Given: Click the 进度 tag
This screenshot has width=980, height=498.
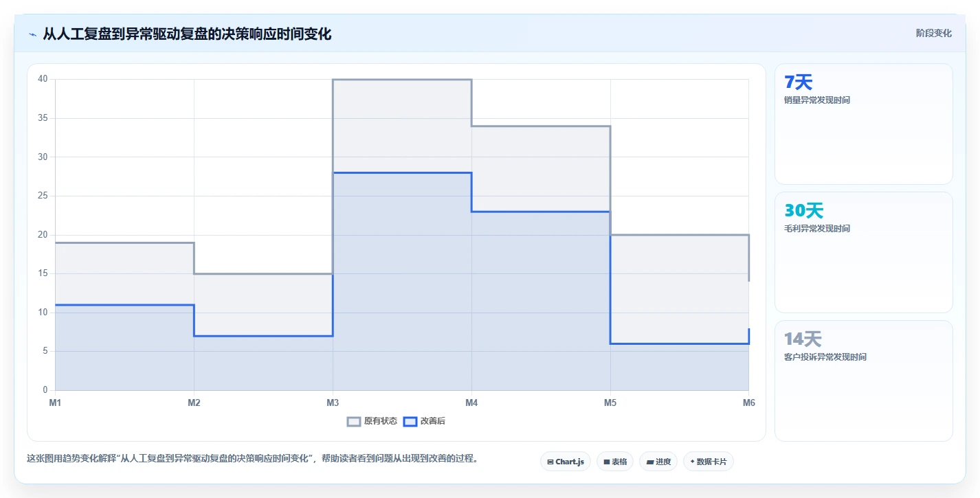Looking at the screenshot, I should click(x=658, y=462).
